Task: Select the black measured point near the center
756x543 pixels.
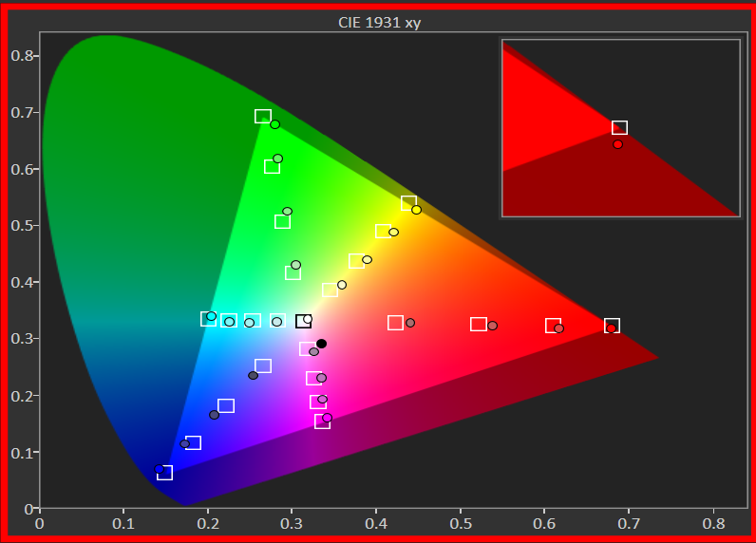Action: point(321,344)
